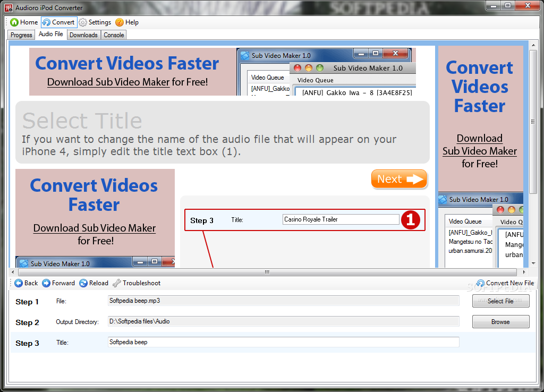
Task: Click Browse for output directory
Action: pos(500,322)
